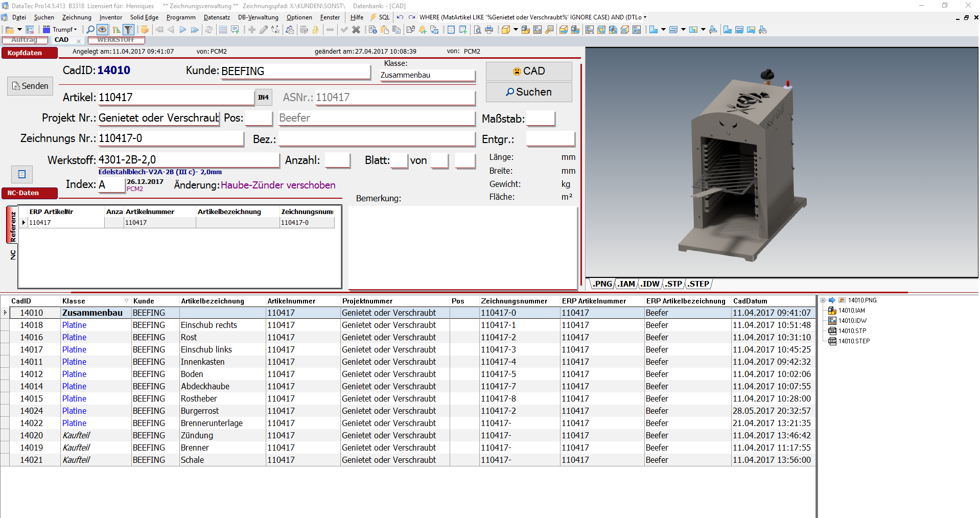The height and width of the screenshot is (518, 980).
Task: Click the list icon above NC-Daten
Action: pos(22,174)
